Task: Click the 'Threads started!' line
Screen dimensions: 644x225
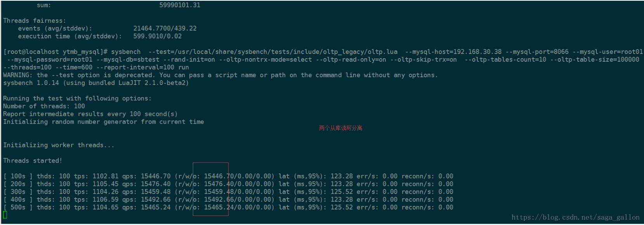Action: click(33, 160)
